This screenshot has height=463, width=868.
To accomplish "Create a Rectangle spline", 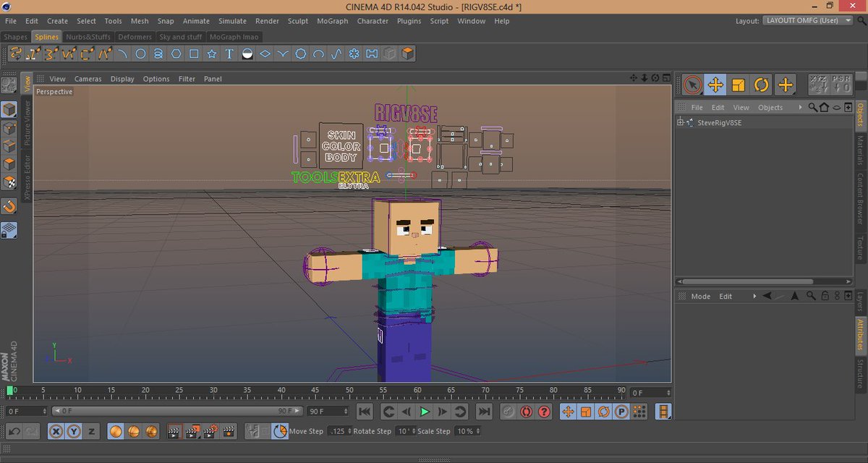I will point(194,54).
